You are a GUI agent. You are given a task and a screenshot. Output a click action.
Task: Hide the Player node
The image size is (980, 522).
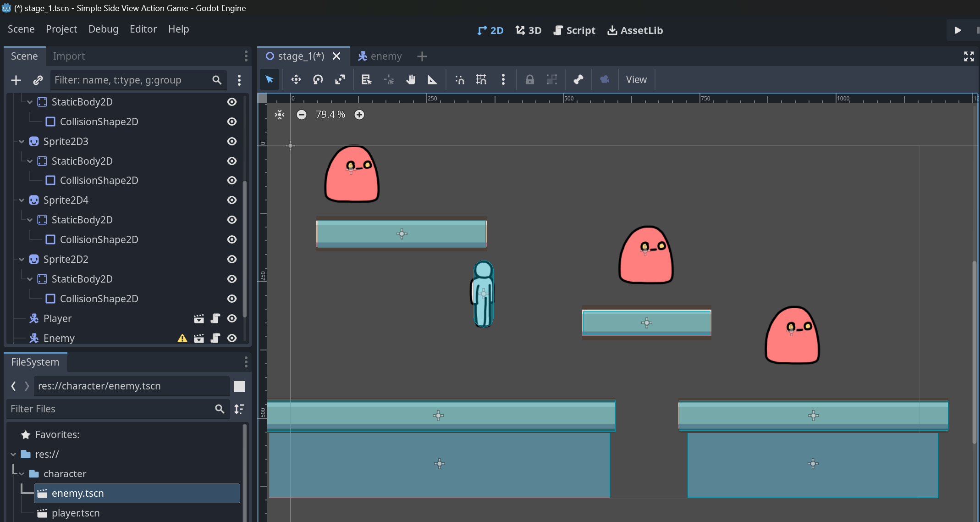tap(232, 318)
